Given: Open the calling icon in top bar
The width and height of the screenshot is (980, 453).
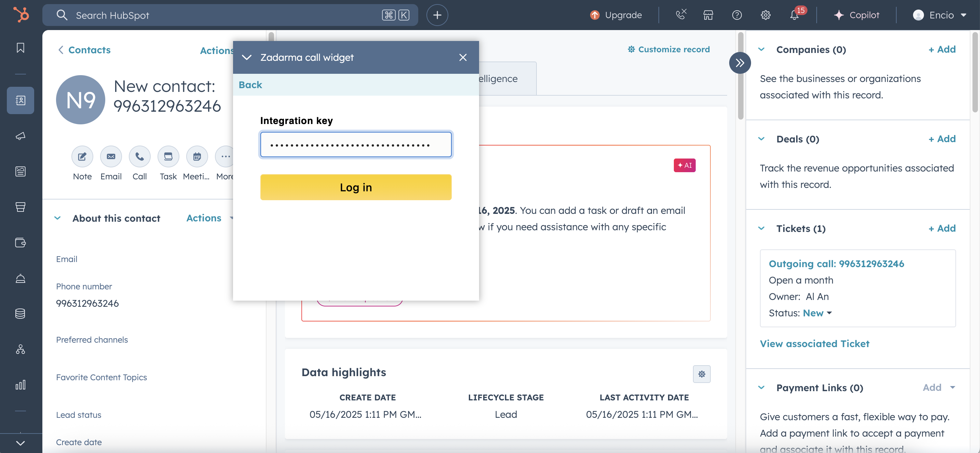Looking at the screenshot, I should (681, 15).
